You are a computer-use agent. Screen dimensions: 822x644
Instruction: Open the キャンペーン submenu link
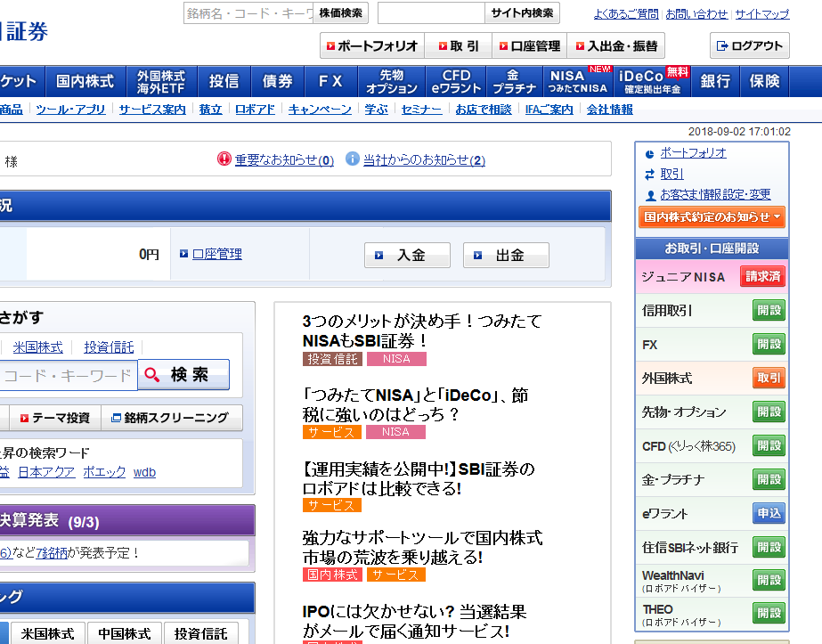[320, 110]
